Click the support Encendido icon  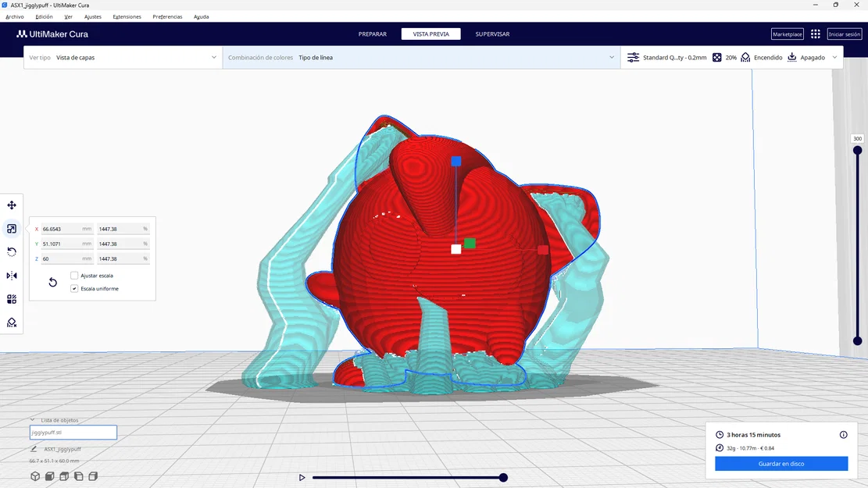point(745,58)
